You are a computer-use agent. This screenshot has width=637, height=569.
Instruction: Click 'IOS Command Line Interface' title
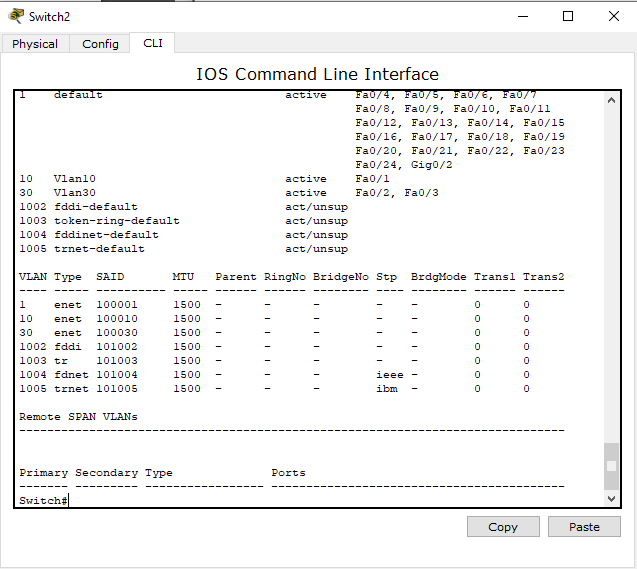(x=317, y=74)
